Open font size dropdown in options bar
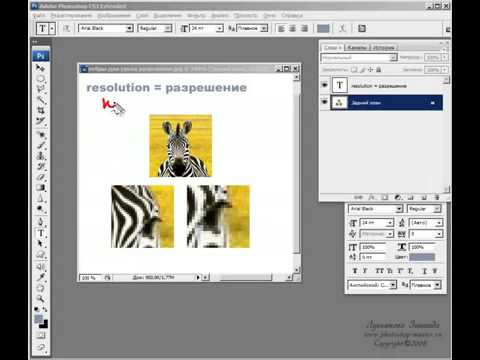 click(x=219, y=28)
